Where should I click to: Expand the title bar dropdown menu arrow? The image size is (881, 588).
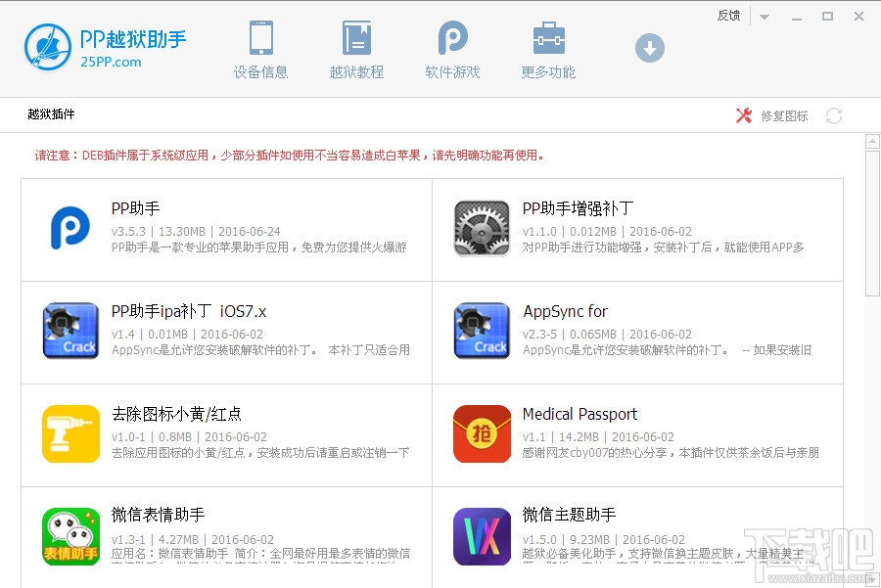pyautogui.click(x=765, y=17)
